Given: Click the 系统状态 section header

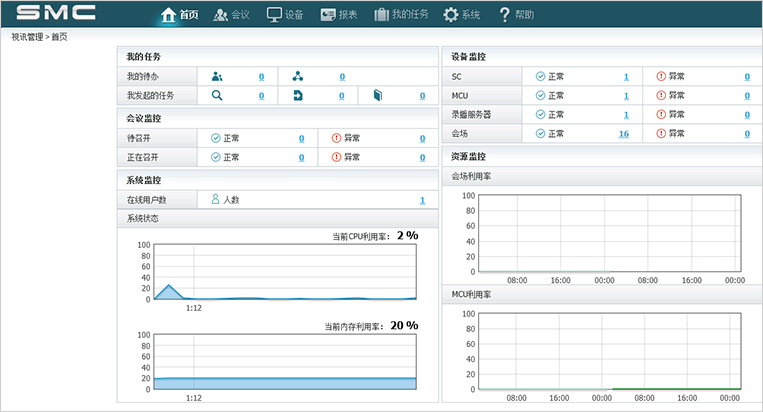Looking at the screenshot, I should [x=278, y=218].
